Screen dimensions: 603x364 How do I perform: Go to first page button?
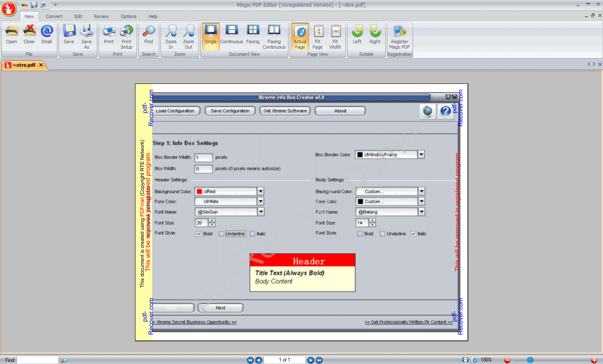pos(250,360)
